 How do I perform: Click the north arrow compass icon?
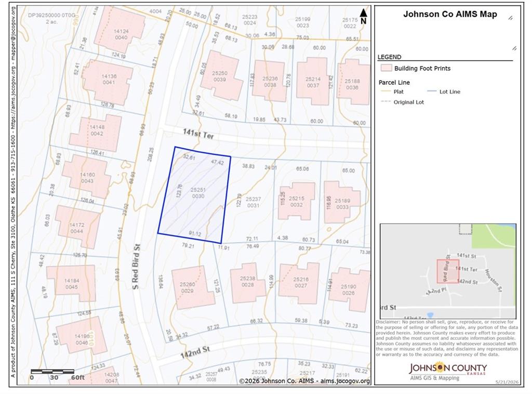[363, 16]
